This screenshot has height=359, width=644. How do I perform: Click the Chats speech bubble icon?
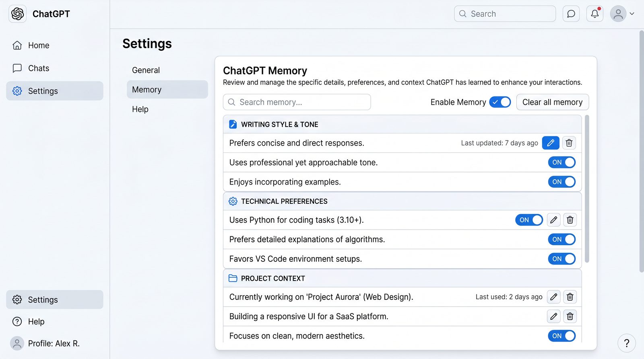tap(17, 68)
